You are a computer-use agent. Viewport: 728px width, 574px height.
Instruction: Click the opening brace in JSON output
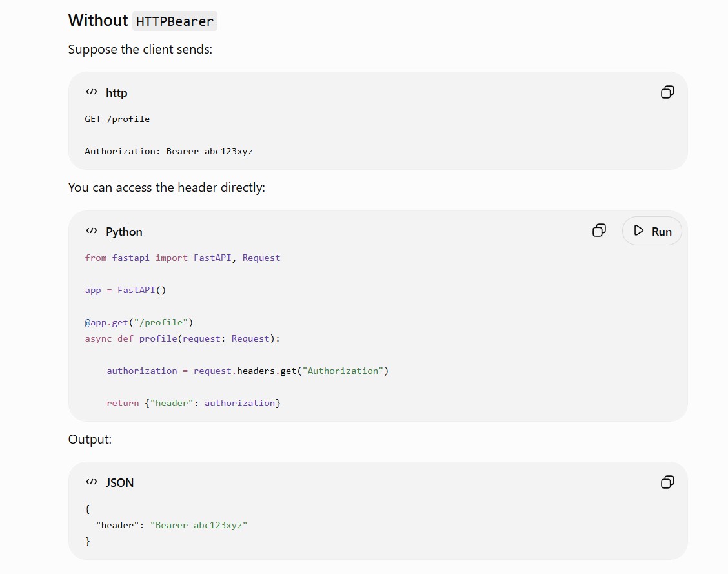[x=87, y=509]
